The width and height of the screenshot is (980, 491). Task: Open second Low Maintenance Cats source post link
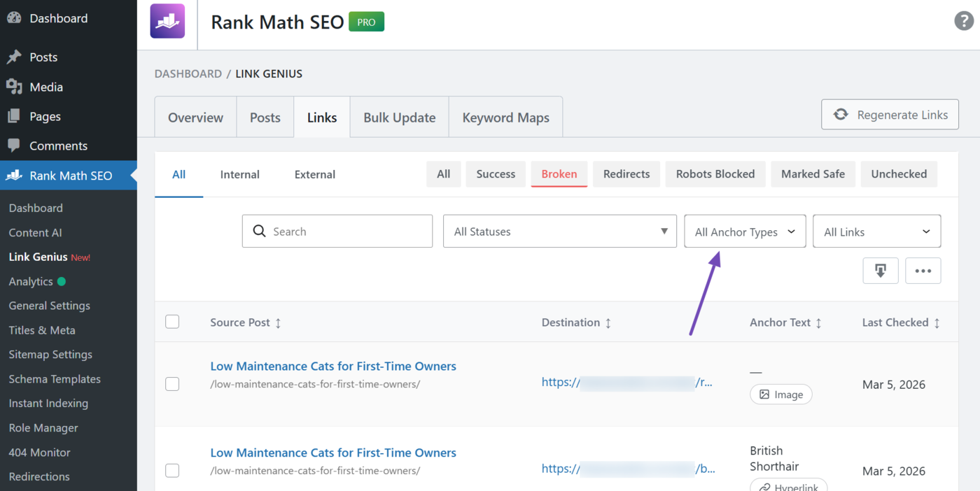(x=333, y=453)
